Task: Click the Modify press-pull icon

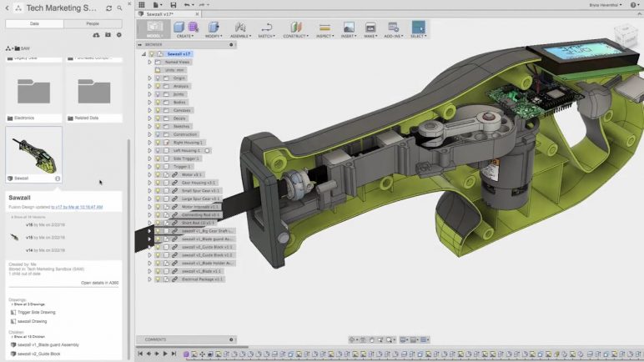Action: pyautogui.click(x=214, y=28)
